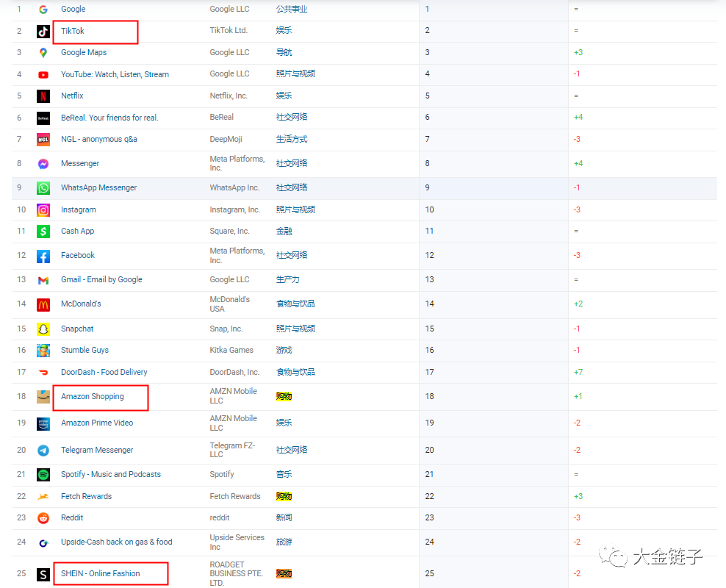
Task: Click the Gmail app icon
Action: [43, 280]
